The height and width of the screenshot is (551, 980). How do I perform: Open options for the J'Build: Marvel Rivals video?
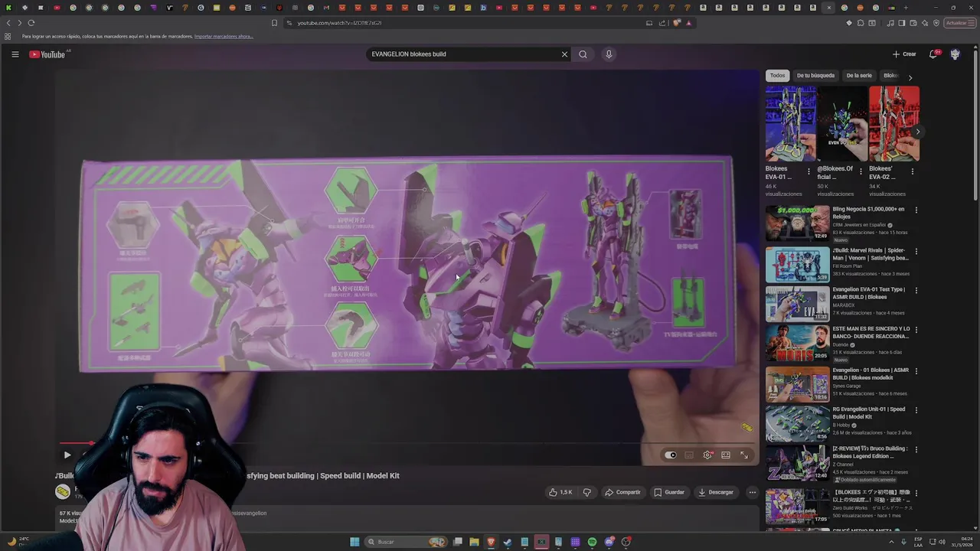pos(916,251)
